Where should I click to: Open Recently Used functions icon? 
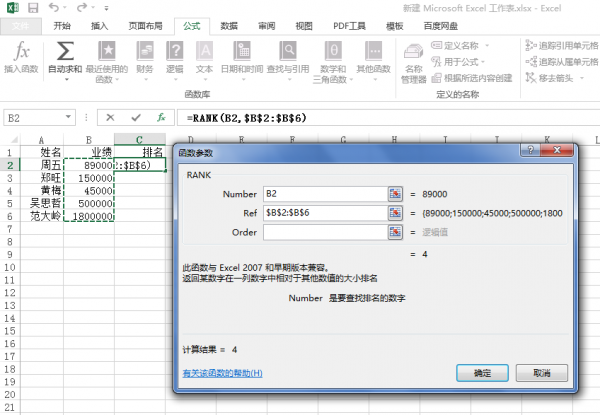pyautogui.click(x=106, y=51)
